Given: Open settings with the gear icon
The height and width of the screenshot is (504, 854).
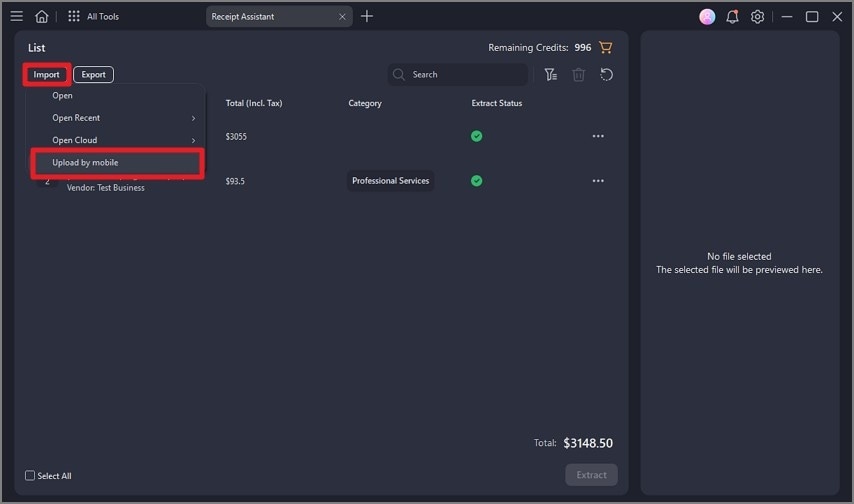Looking at the screenshot, I should click(x=757, y=17).
